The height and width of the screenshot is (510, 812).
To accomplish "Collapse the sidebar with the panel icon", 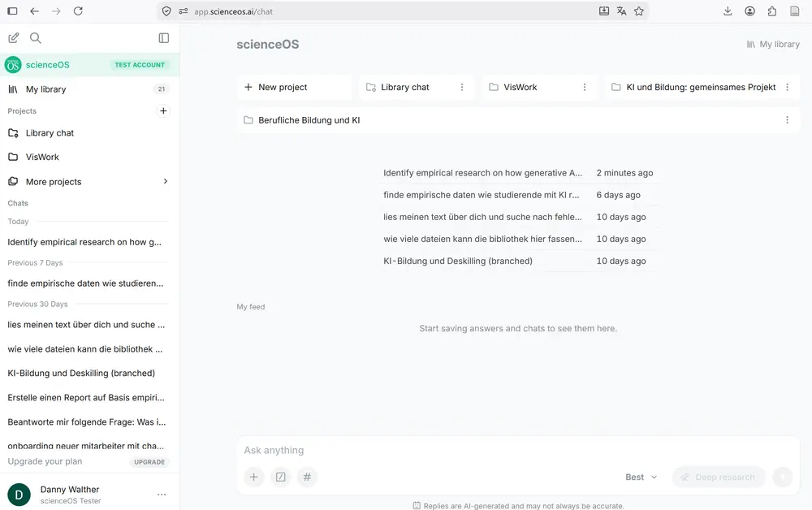I will click(x=164, y=38).
